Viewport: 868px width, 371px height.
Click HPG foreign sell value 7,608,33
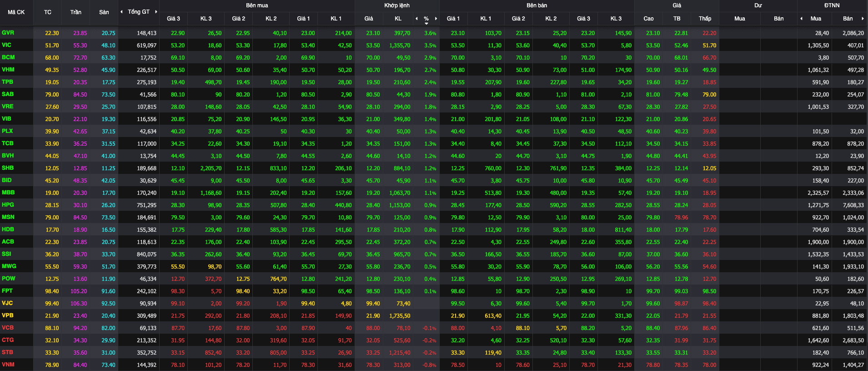tap(853, 205)
